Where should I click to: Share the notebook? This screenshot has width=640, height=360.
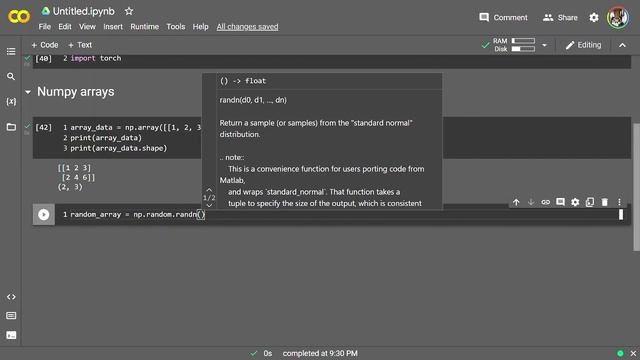pos(560,18)
